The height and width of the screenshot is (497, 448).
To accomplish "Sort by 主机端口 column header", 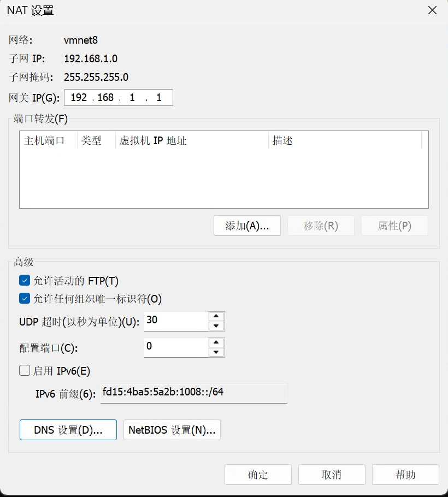I will tap(49, 140).
